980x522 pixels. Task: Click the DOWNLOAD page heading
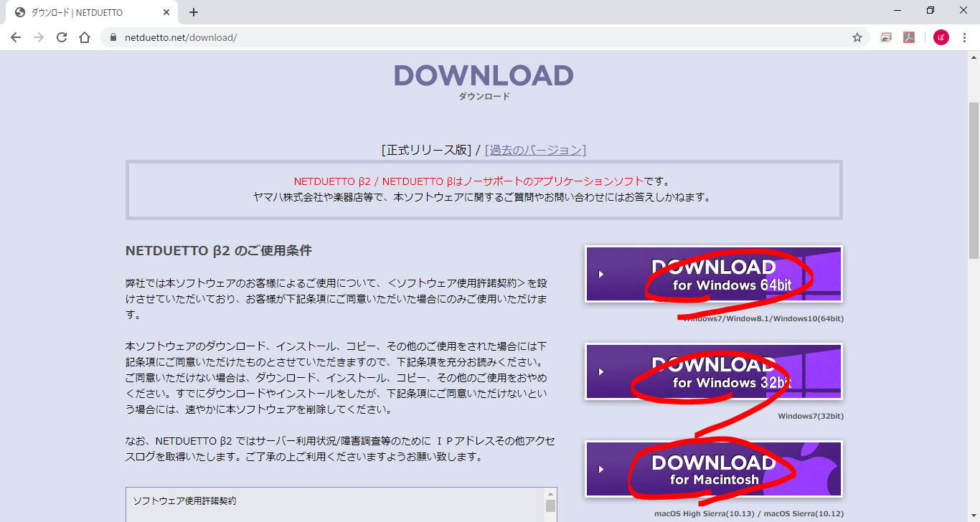pyautogui.click(x=484, y=76)
